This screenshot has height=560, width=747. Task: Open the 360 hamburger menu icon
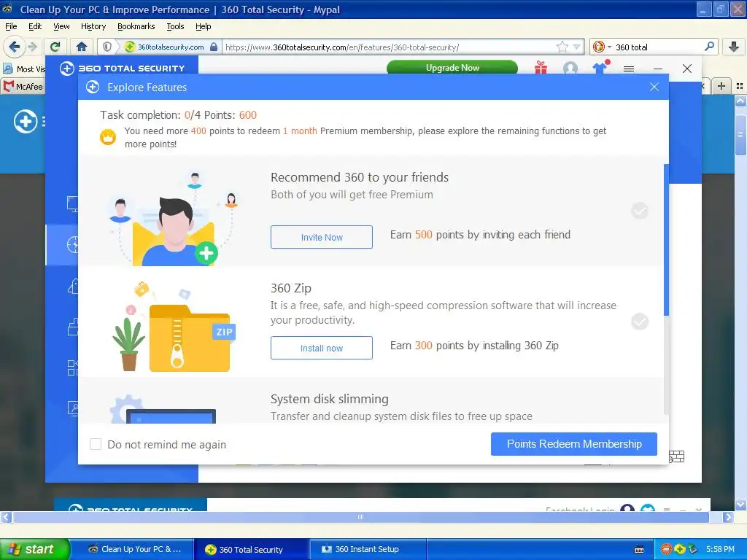tap(629, 69)
